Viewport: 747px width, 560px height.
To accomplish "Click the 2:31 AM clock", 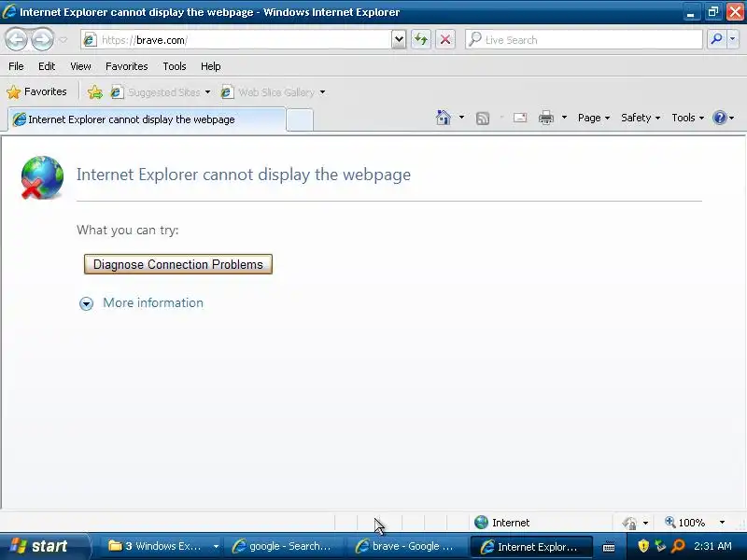I will (x=712, y=546).
